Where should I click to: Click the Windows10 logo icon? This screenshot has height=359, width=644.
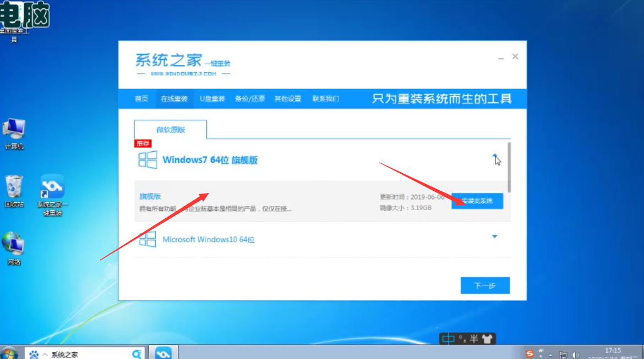click(148, 239)
